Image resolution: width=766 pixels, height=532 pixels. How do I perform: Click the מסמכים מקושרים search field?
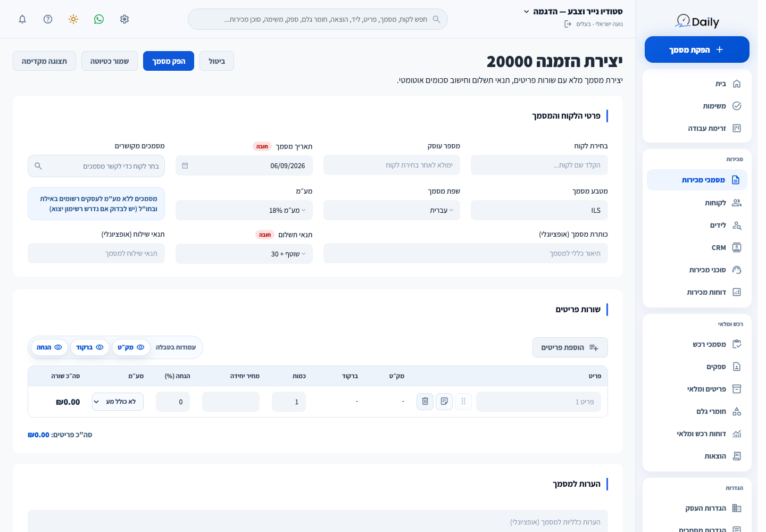click(x=96, y=166)
